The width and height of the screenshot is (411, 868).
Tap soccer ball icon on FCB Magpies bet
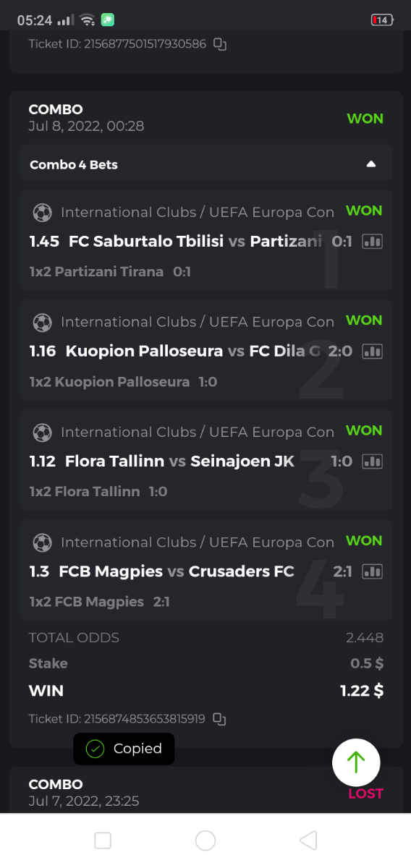click(43, 542)
